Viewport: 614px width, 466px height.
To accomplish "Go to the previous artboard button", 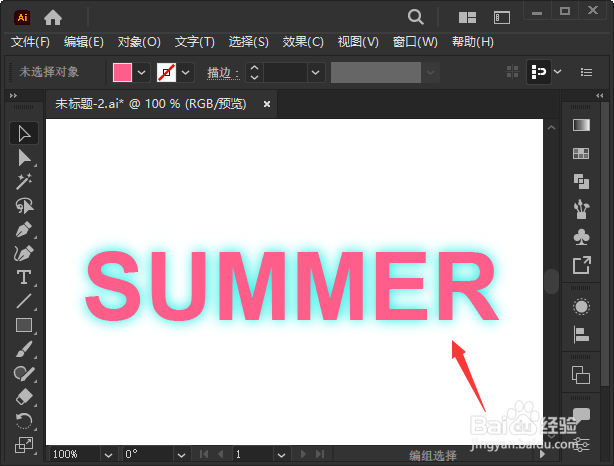I will tap(220, 454).
